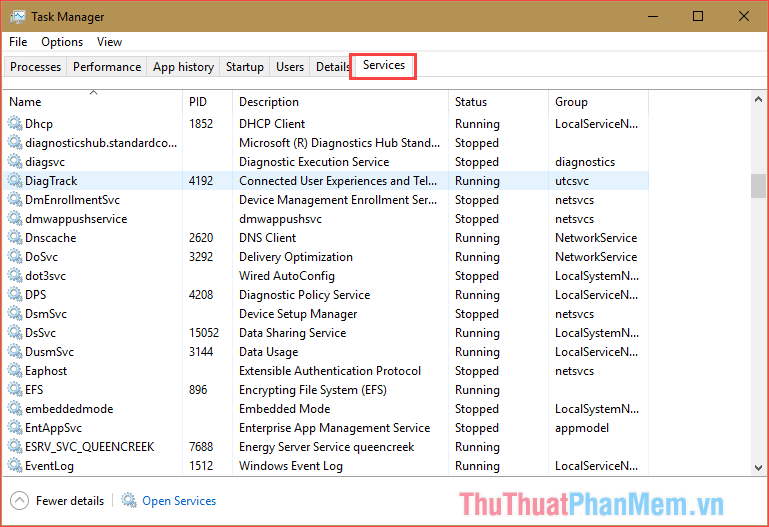This screenshot has height=527, width=769.
Task: Click the gear icon beside Eaphost
Action: point(15,370)
